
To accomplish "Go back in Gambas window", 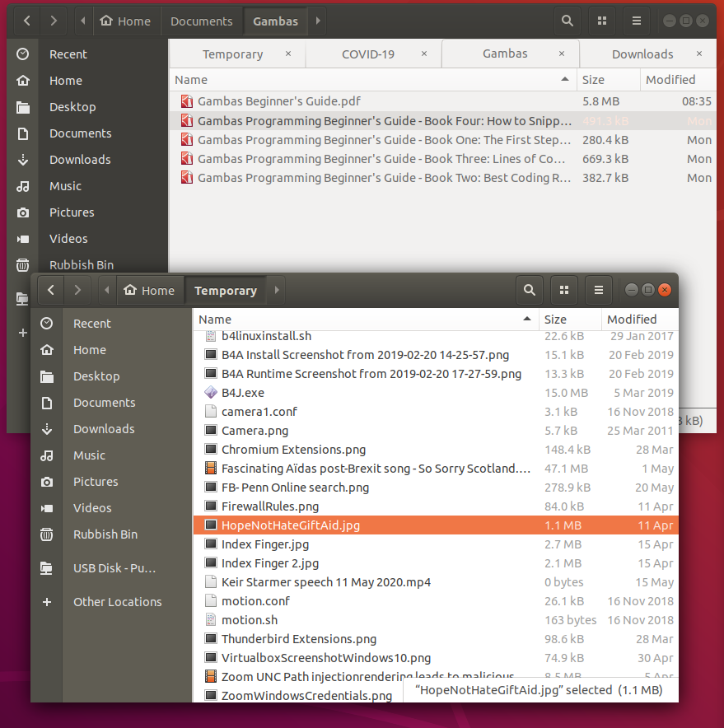I will pos(27,21).
